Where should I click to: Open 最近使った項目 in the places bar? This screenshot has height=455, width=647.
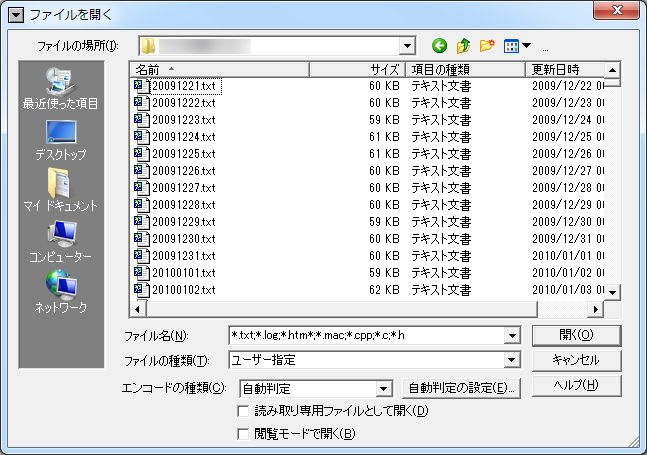(61, 89)
